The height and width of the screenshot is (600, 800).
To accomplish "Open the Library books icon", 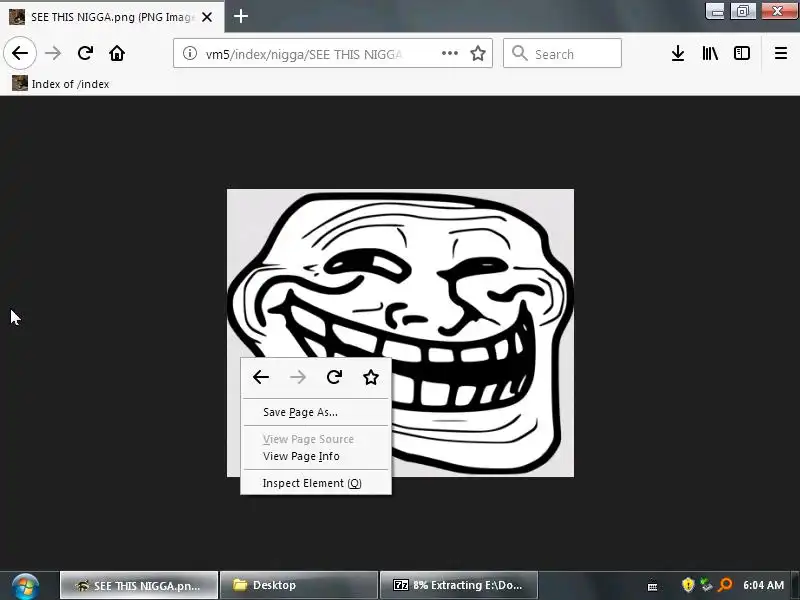I will 710,53.
